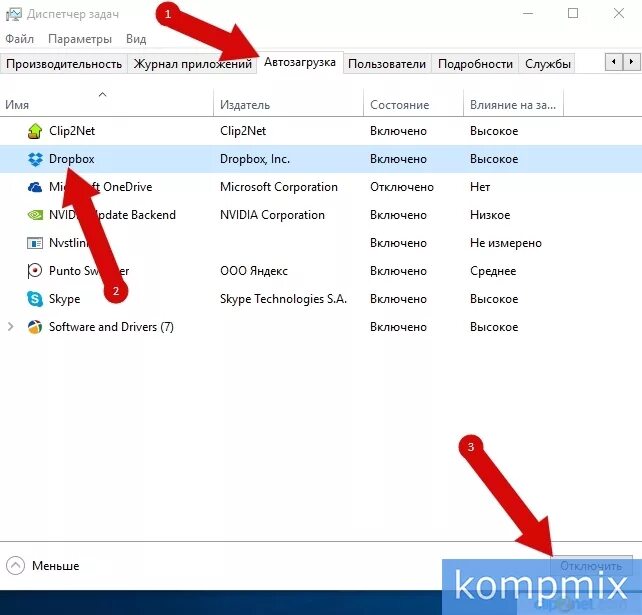Click the publisher cell Dropbox, Inc.
642x615 pixels.
255,159
